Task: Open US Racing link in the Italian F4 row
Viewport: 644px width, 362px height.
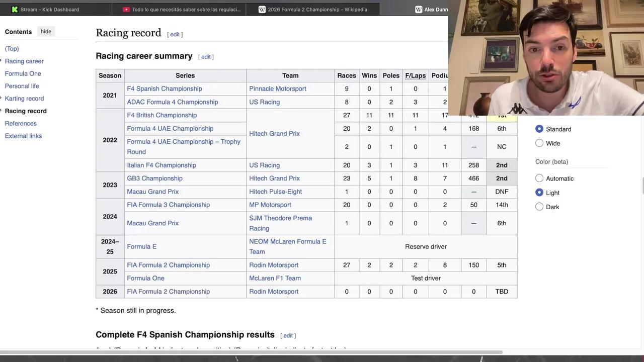Action: (x=265, y=165)
